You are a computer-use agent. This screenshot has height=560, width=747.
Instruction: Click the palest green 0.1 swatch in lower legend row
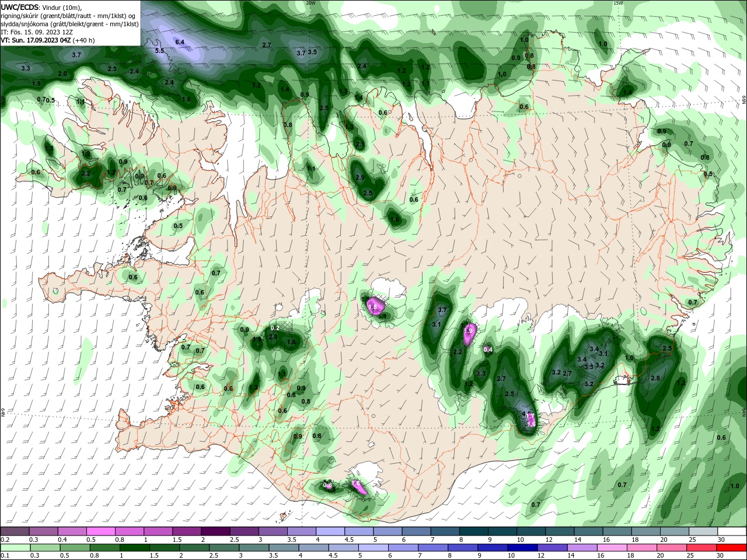pos(15,548)
